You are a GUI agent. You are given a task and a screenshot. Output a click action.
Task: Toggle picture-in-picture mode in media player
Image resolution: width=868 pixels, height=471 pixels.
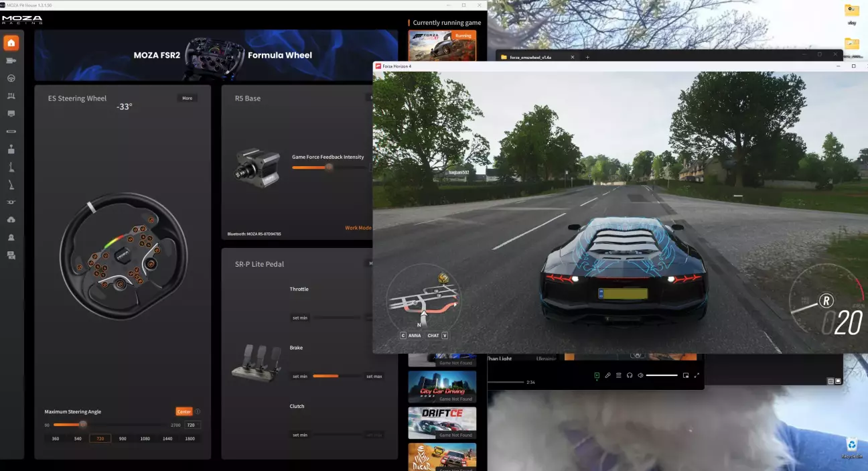pyautogui.click(x=685, y=375)
